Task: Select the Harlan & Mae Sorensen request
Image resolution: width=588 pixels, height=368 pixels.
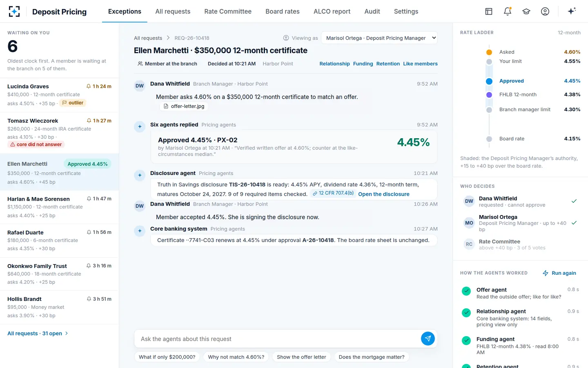Action: (59, 207)
